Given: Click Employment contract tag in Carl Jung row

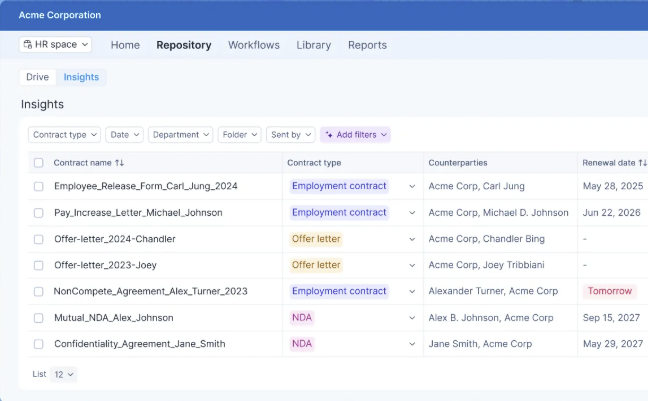Looking at the screenshot, I should 339,186.
